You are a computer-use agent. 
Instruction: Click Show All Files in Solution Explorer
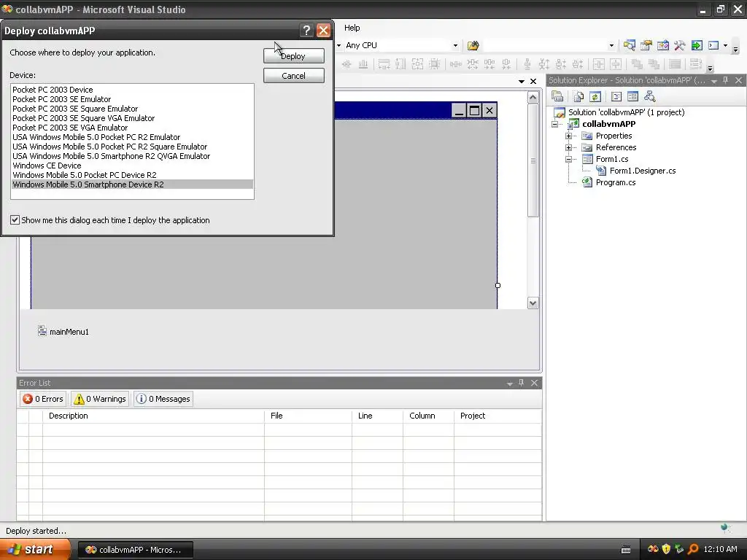(x=578, y=97)
